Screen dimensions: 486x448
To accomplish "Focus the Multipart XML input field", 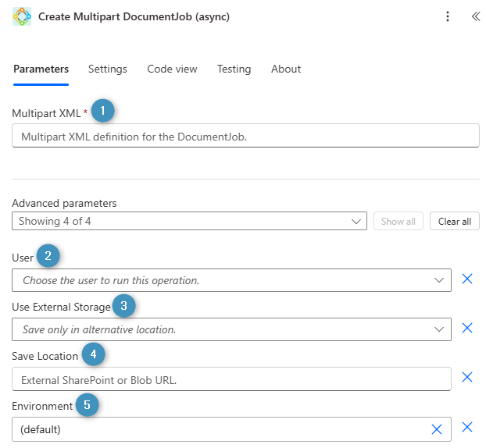I will point(245,136).
